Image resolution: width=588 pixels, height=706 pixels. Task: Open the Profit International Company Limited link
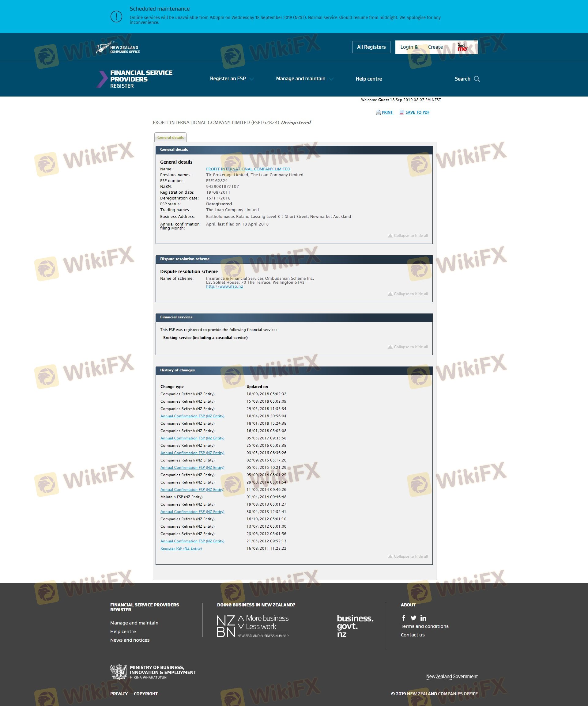pos(248,169)
